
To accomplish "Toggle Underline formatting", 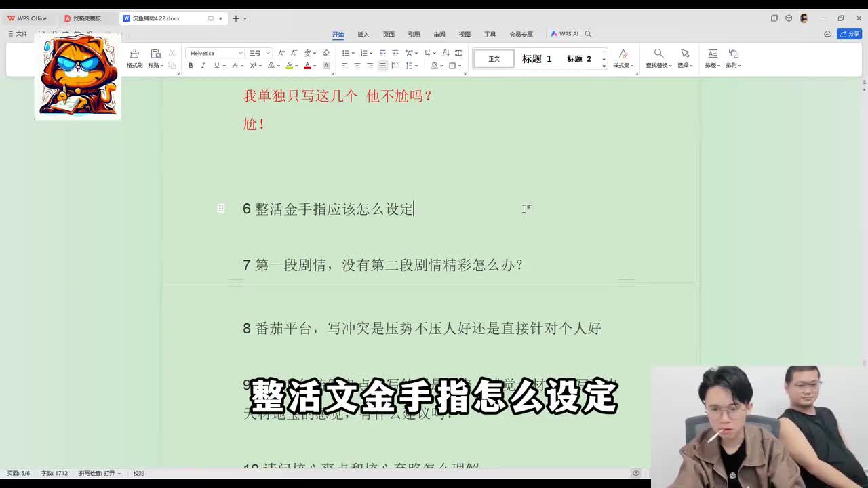I will (x=217, y=66).
